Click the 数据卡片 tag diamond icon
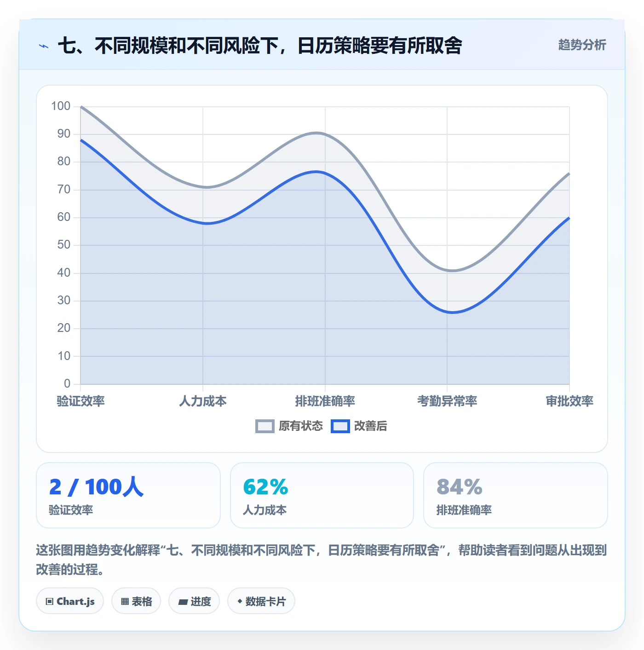The width and height of the screenshot is (644, 650). pyautogui.click(x=240, y=601)
